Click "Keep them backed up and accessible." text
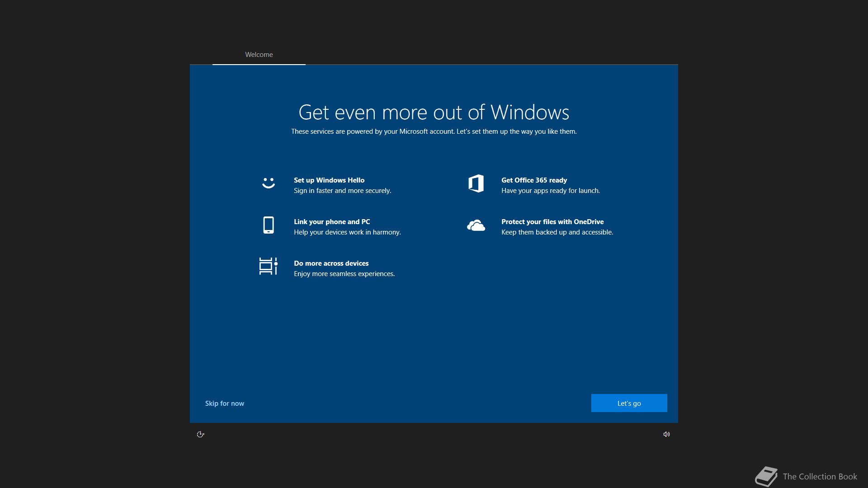The image size is (868, 488). (557, 232)
